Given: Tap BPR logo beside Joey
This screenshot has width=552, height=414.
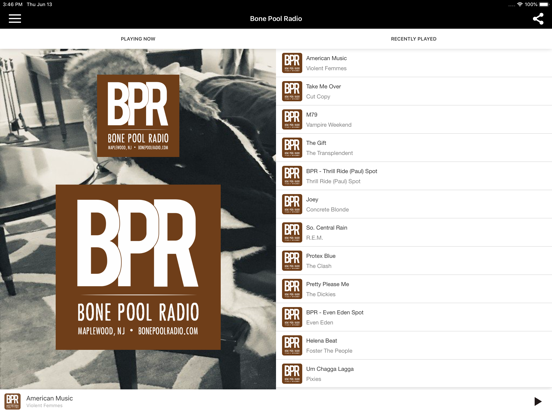Looking at the screenshot, I should pyautogui.click(x=292, y=204).
